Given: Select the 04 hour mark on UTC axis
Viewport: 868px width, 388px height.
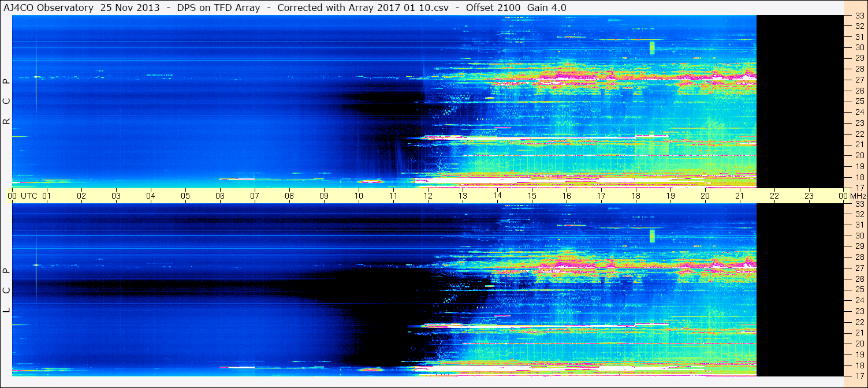Looking at the screenshot, I should (151, 196).
